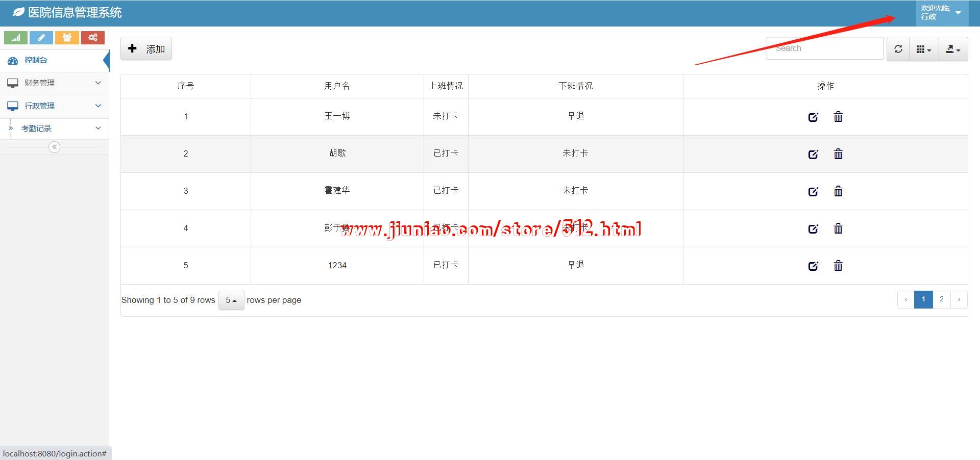Click the 下班情况 column header
Viewport: 980px width, 460px height.
click(576, 86)
